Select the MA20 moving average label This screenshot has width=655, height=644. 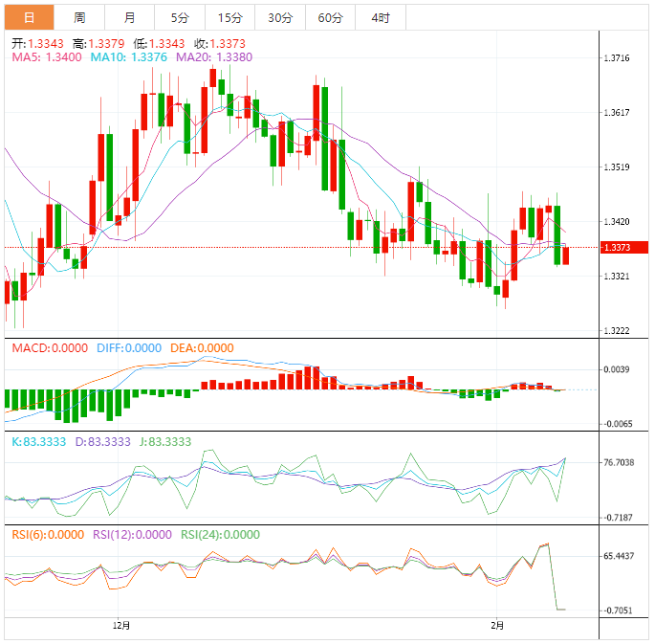click(213, 57)
